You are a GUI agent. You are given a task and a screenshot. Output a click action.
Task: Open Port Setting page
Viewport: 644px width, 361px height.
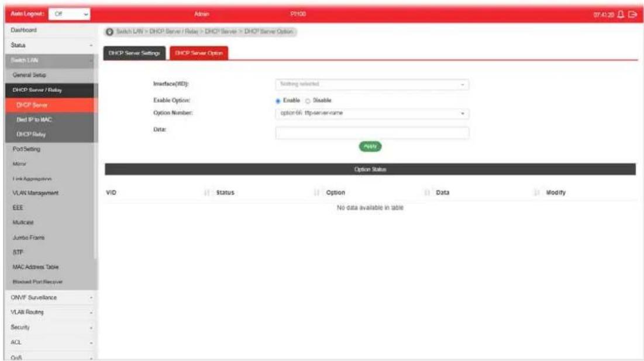pos(50,150)
